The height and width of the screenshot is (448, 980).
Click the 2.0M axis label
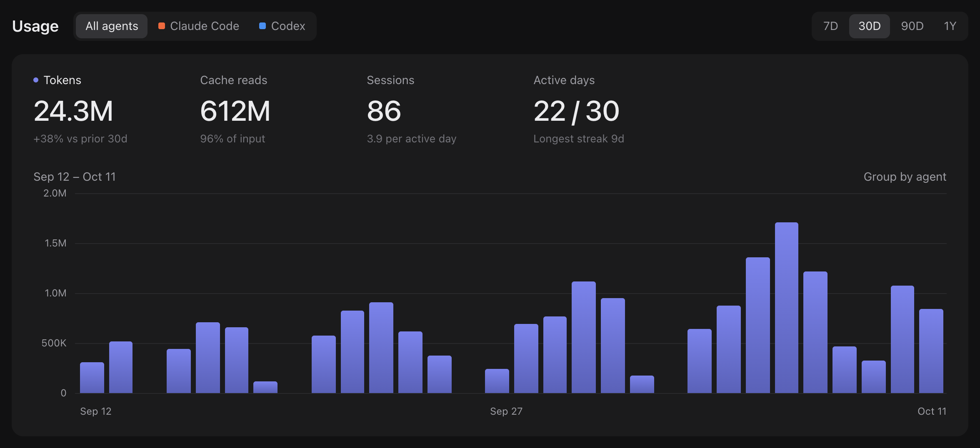pos(55,193)
